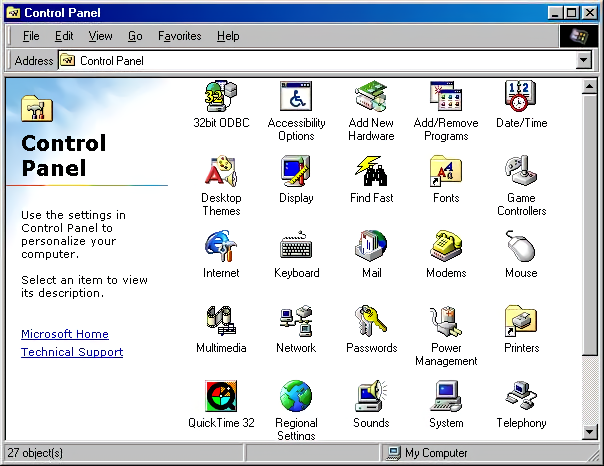Screen dimensions: 604x466
Task: Open the Game Controllers icon
Action: pyautogui.click(x=521, y=173)
